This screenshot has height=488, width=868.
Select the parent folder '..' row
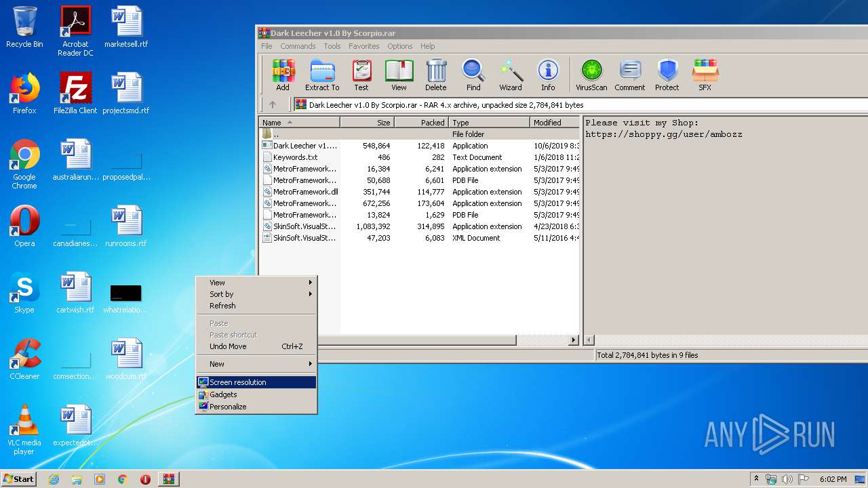(x=420, y=134)
